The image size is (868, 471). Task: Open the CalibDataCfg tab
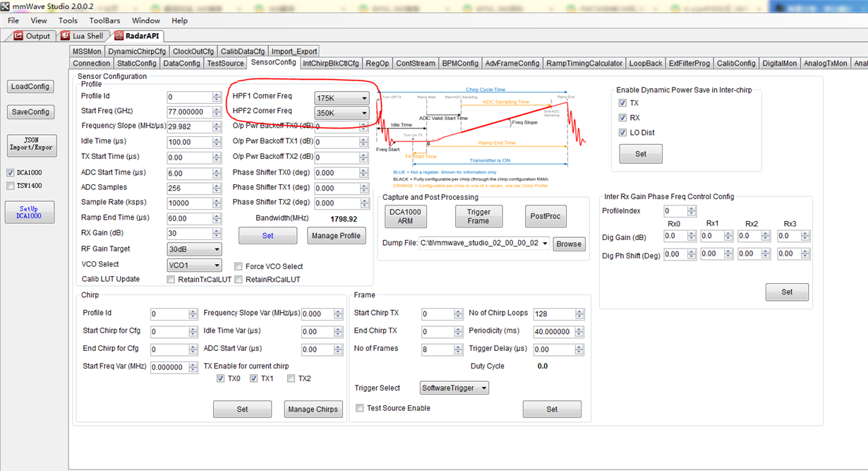pyautogui.click(x=242, y=51)
